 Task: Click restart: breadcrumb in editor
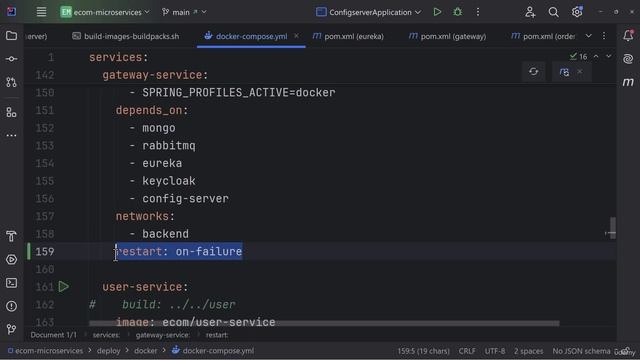click(x=217, y=335)
